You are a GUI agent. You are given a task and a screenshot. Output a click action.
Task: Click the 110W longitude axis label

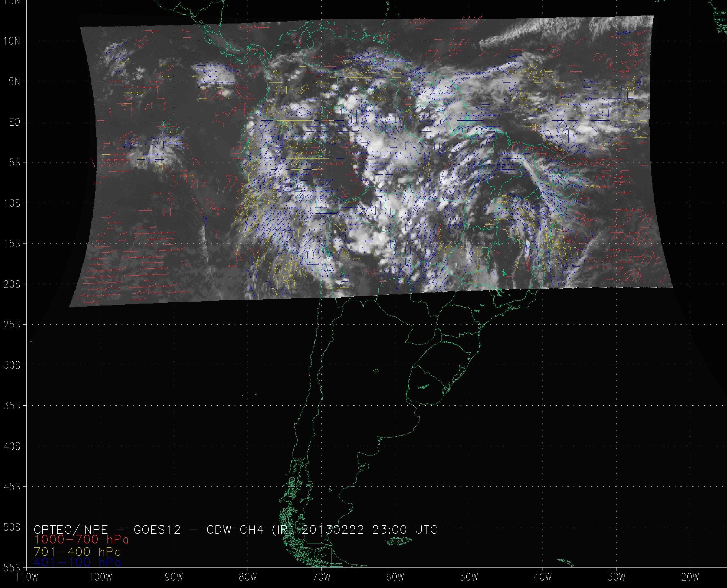point(27,577)
